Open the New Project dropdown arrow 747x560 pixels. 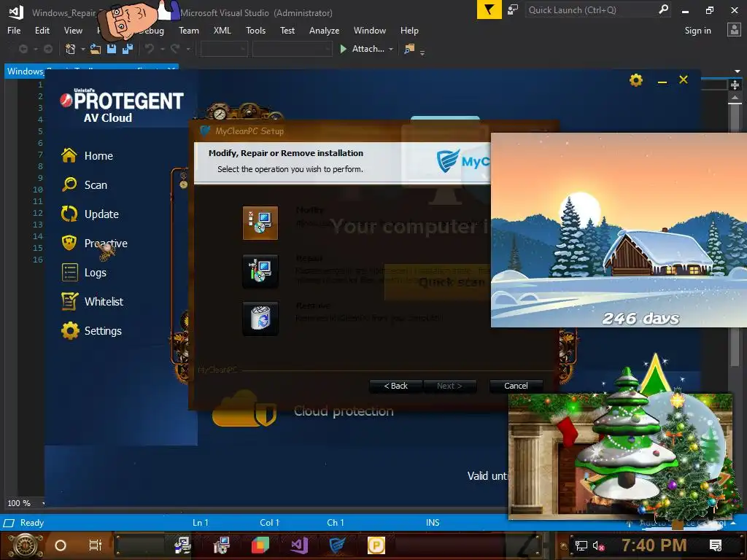coord(83,49)
